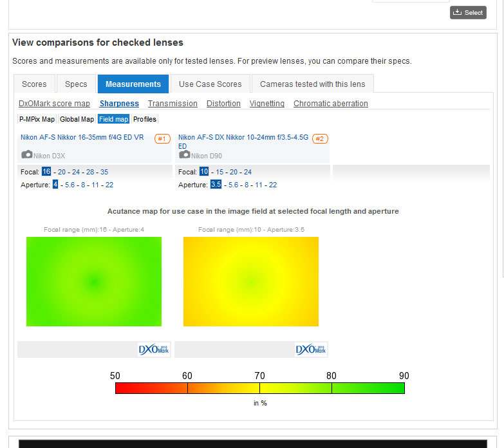This screenshot has width=504, height=448.
Task: Switch to Global Map view
Action: pos(77,119)
